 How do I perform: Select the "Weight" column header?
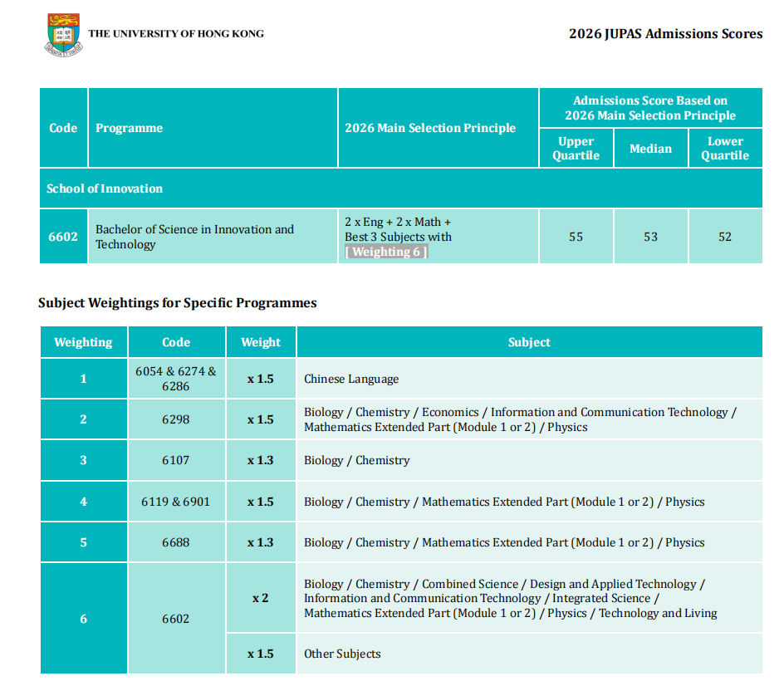click(261, 342)
